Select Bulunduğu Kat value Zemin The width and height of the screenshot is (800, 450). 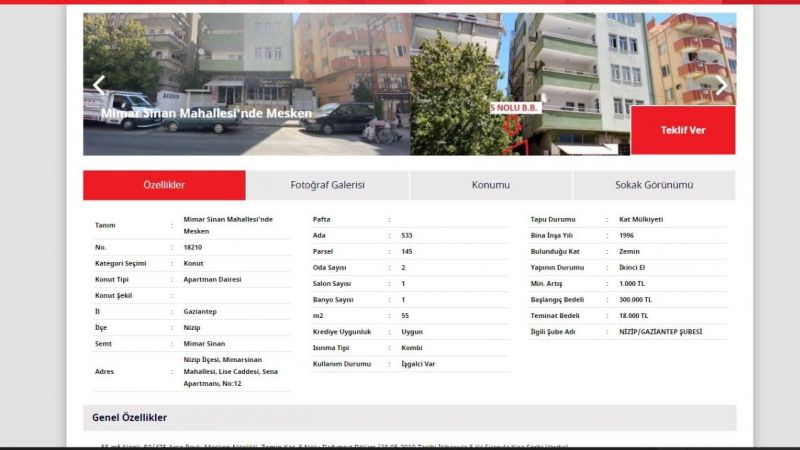[629, 252]
